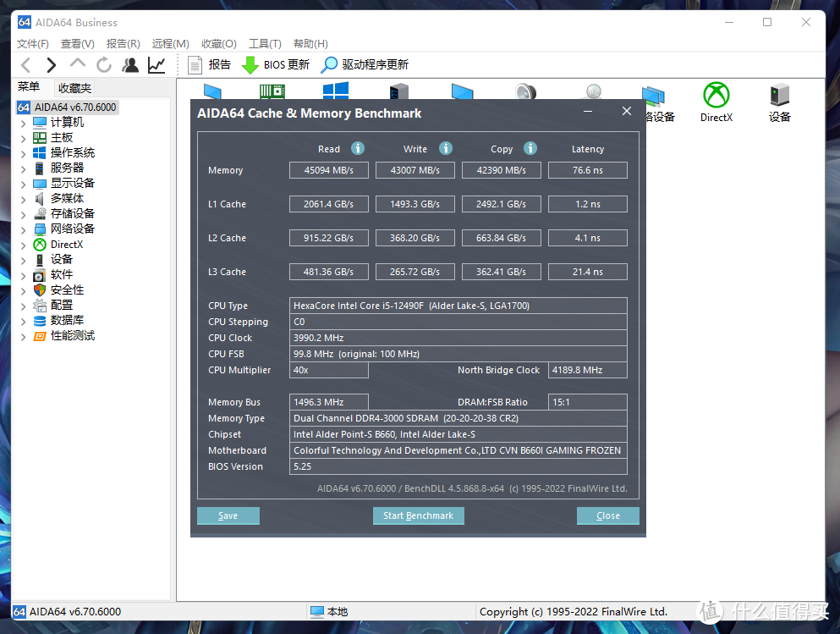Click the Refresh icon in toolbar
840x634 pixels.
point(104,65)
